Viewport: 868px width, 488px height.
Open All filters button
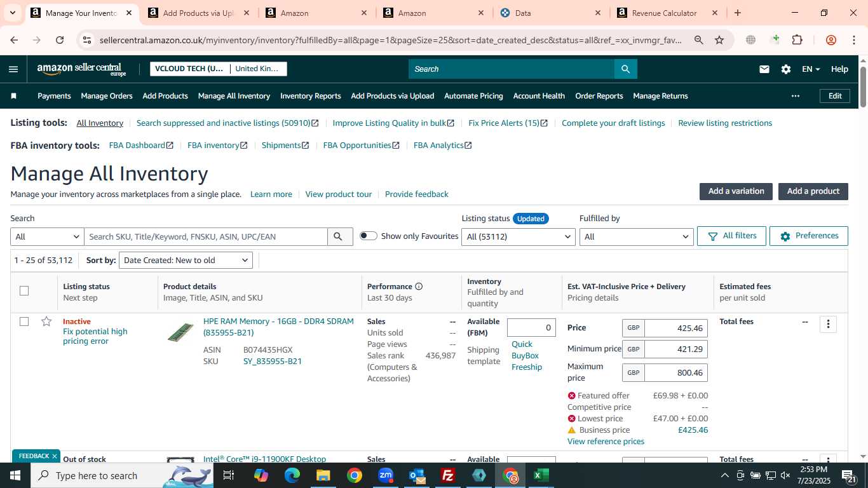pos(731,236)
